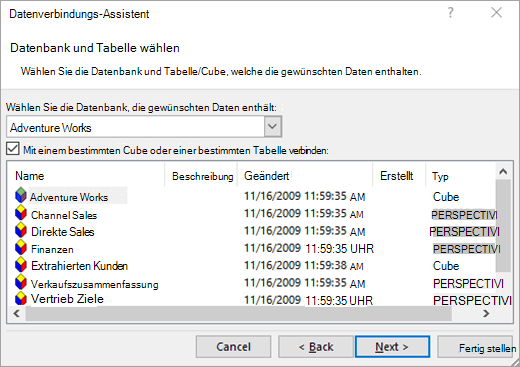Click the Next > button
520x367 pixels.
pos(392,347)
